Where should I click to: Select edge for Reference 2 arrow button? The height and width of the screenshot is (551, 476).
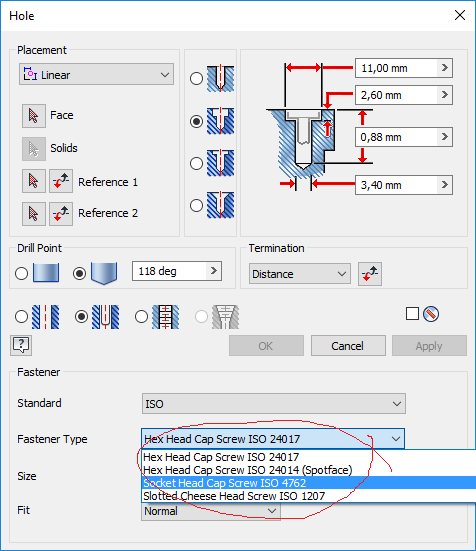[34, 214]
